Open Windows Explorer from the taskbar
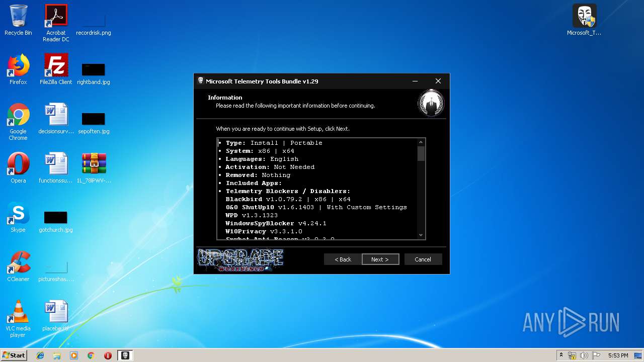Viewport: 644px width, 362px height. coord(57,355)
